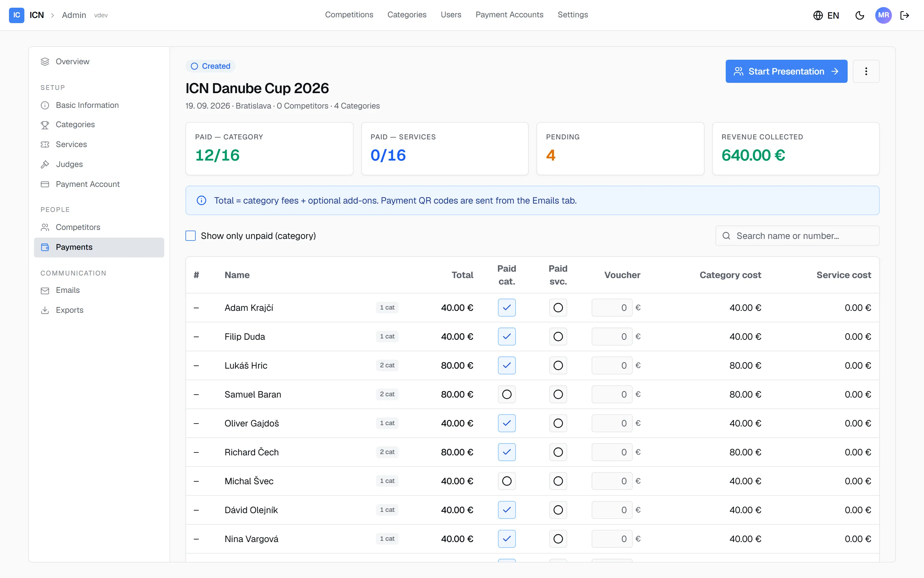Click the Created status circle icon
The image size is (924, 578).
click(194, 66)
